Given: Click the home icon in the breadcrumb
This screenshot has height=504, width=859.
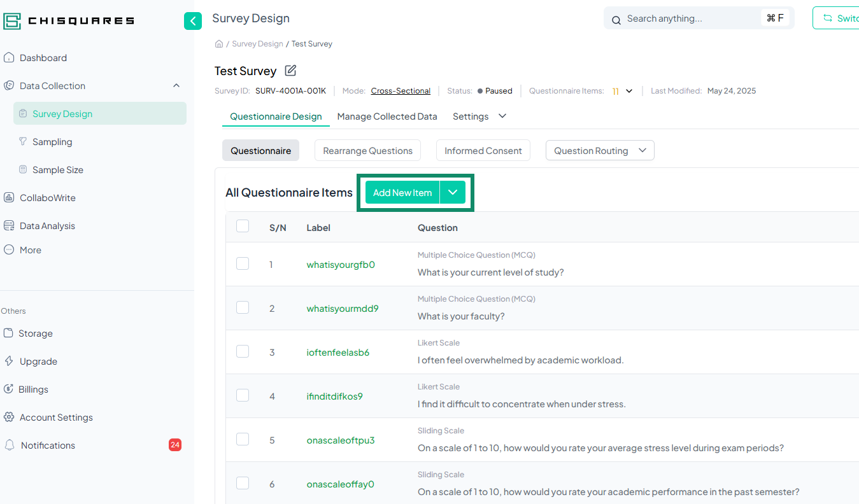Looking at the screenshot, I should point(219,44).
